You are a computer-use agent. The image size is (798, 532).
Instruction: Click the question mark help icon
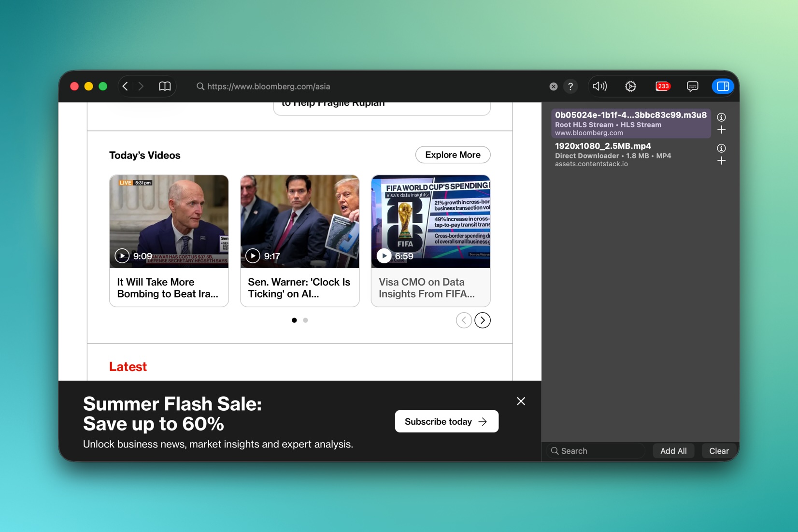tap(570, 86)
